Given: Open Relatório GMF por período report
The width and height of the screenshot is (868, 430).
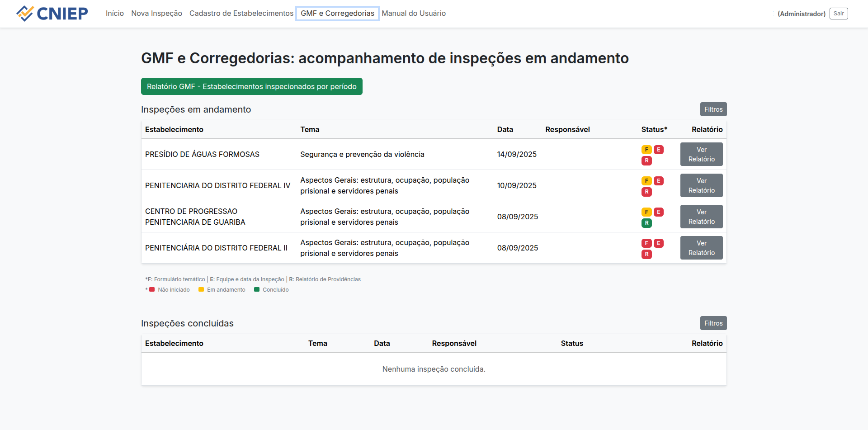Looking at the screenshot, I should pos(252,86).
